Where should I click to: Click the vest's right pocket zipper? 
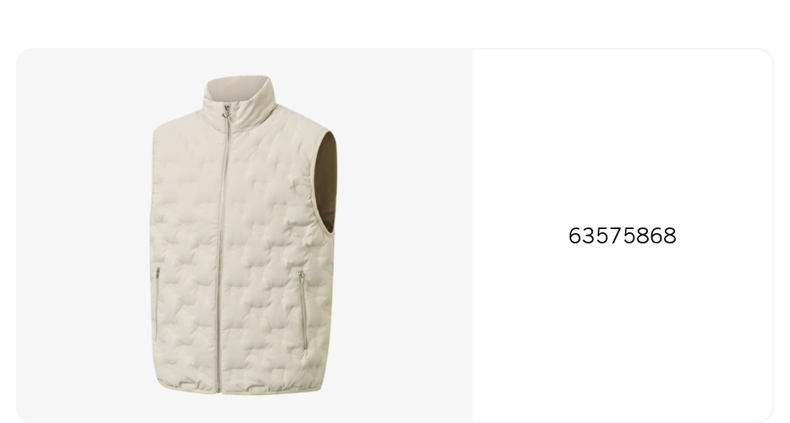coord(302,310)
